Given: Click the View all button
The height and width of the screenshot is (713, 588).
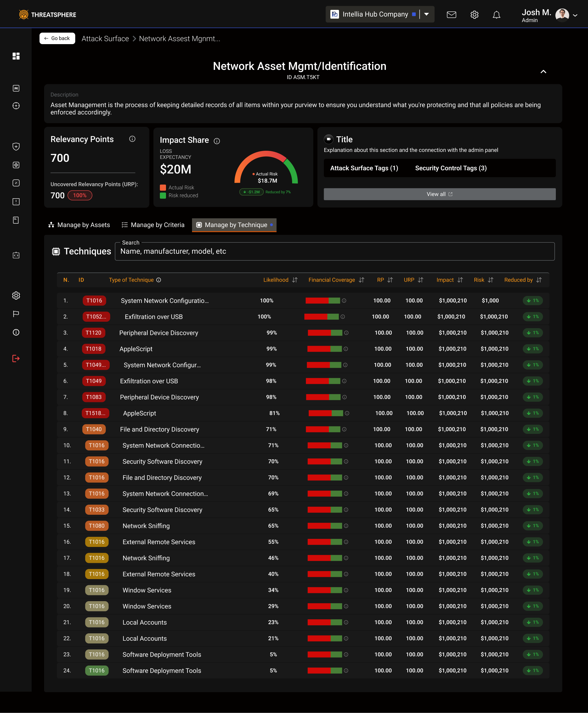Looking at the screenshot, I should [439, 194].
